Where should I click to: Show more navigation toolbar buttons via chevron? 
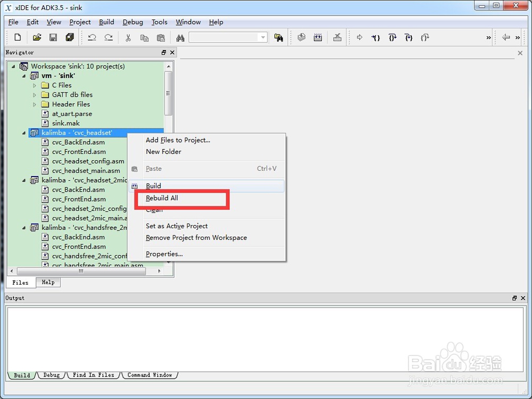tap(518, 38)
